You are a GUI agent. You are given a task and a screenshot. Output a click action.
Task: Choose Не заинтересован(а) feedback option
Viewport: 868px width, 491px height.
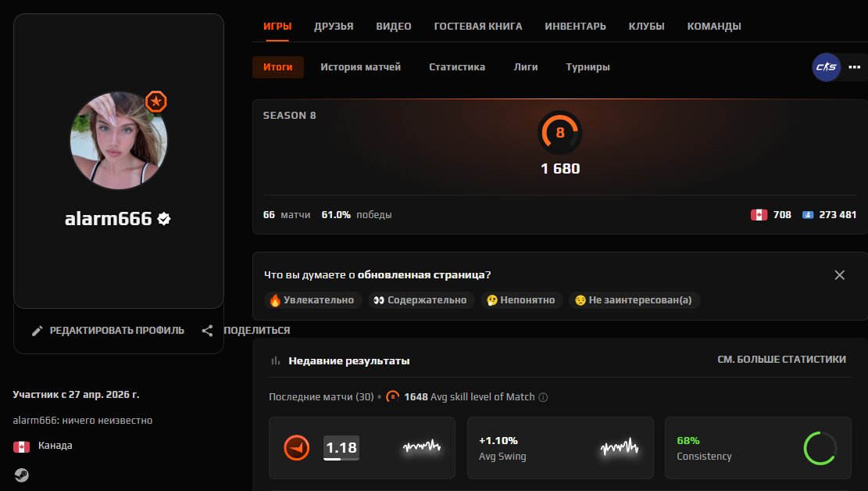(x=634, y=299)
